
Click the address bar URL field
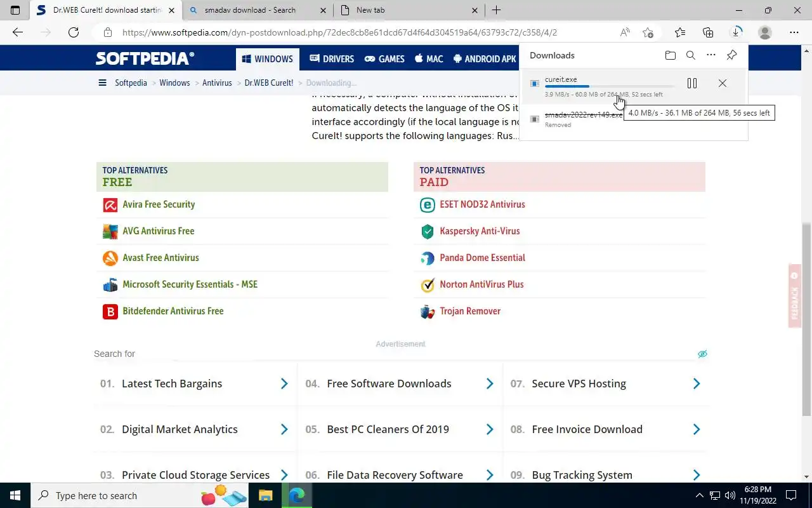[x=339, y=32]
